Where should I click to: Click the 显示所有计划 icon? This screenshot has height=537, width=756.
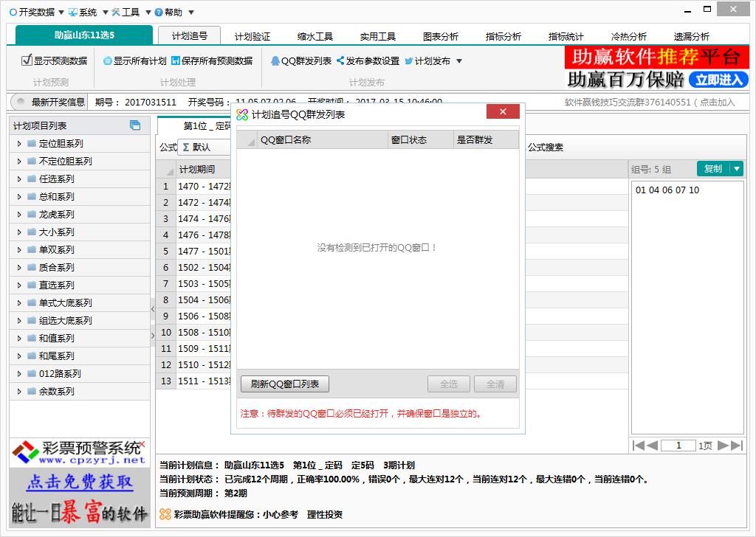pyautogui.click(x=108, y=61)
